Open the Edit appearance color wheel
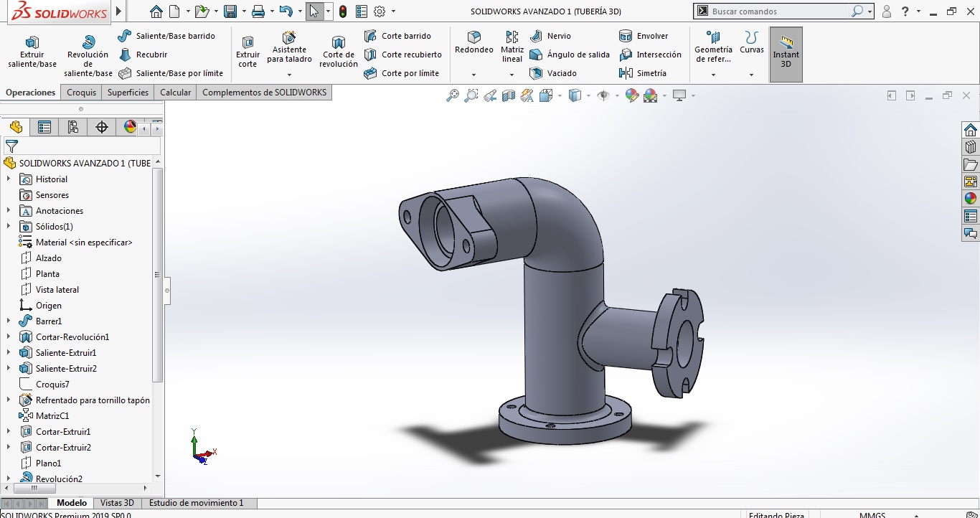This screenshot has width=980, height=518. tap(631, 95)
